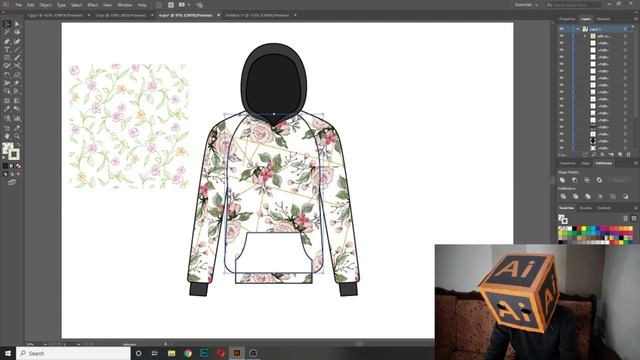Image resolution: width=640 pixels, height=360 pixels.
Task: Click the Expand button in Pathfinder panel
Action: click(620, 180)
